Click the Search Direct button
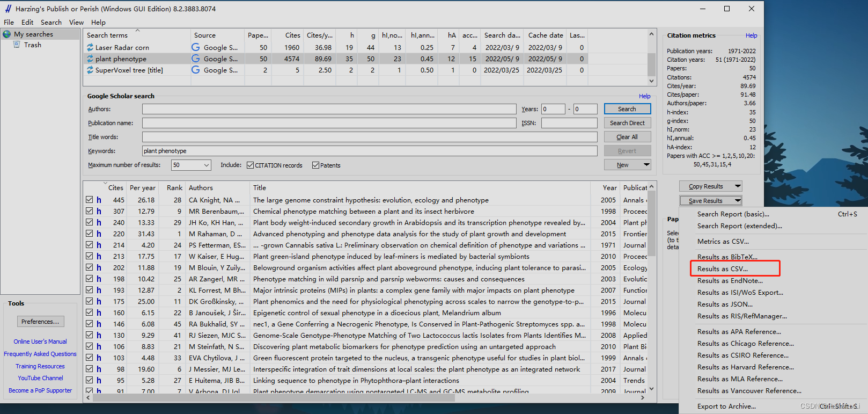868x414 pixels. (x=627, y=123)
